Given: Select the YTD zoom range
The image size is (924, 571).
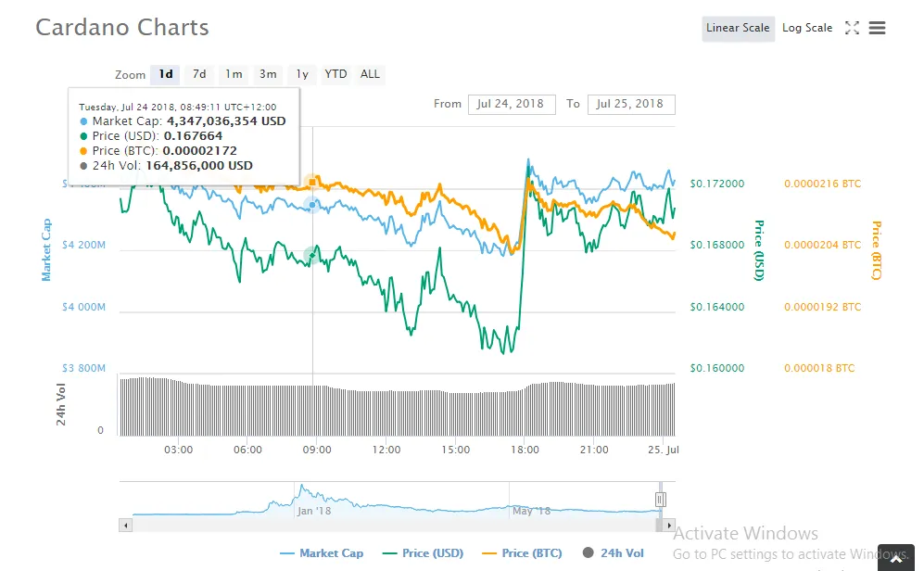Looking at the screenshot, I should pos(335,74).
